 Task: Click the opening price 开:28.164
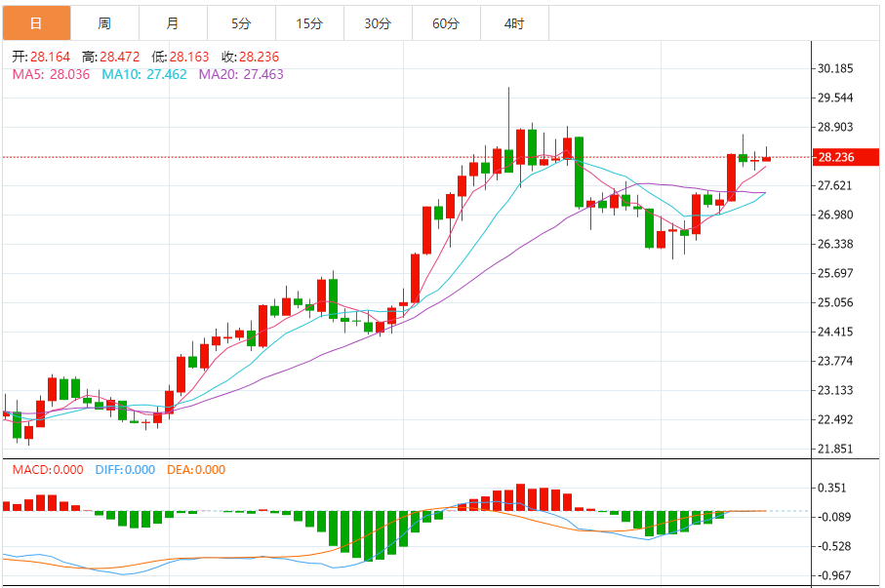pos(41,57)
